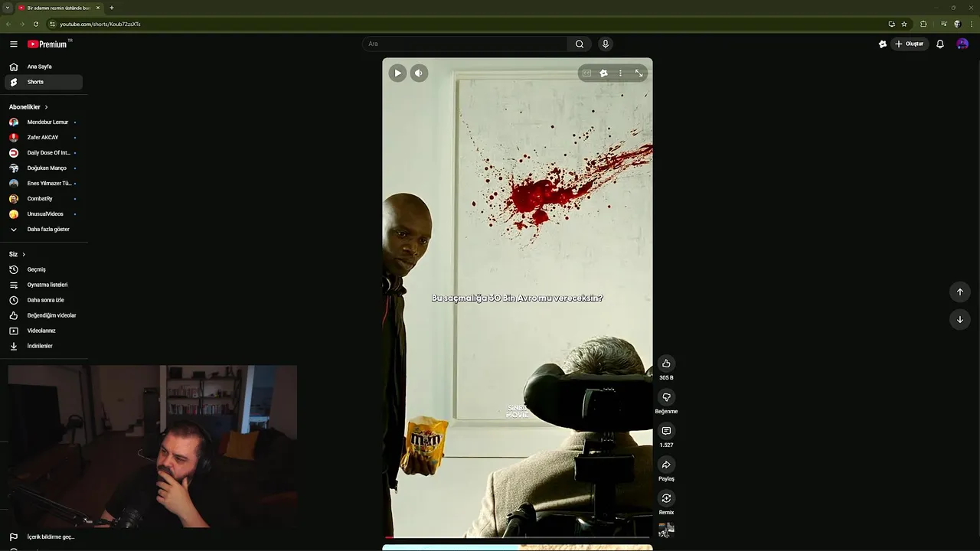Viewport: 980px width, 551px height.
Task: Share the Short via Paylaş
Action: coord(666,465)
